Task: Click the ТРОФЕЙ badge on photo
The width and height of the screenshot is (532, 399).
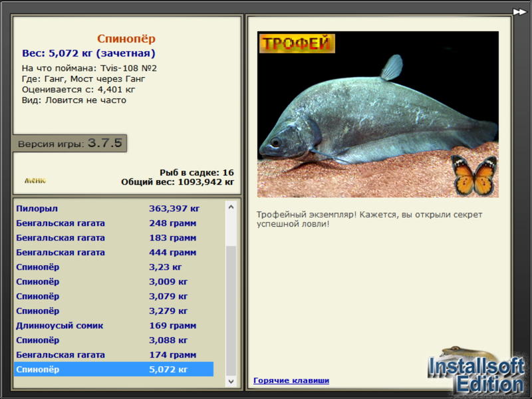Action: tap(297, 43)
